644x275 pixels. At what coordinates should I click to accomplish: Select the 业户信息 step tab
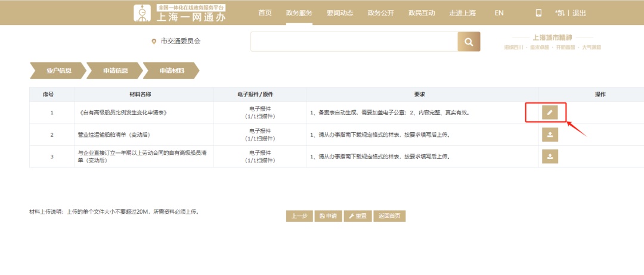[58, 70]
